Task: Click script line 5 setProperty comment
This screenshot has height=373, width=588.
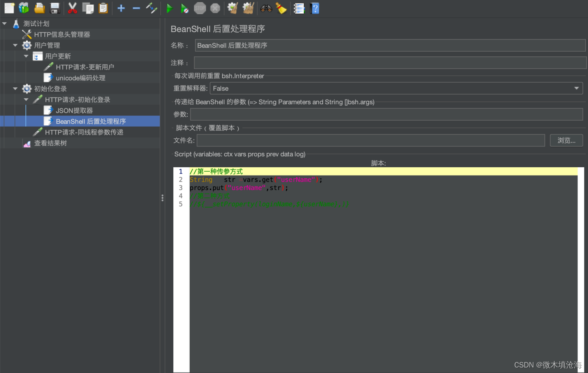Action: tap(269, 205)
